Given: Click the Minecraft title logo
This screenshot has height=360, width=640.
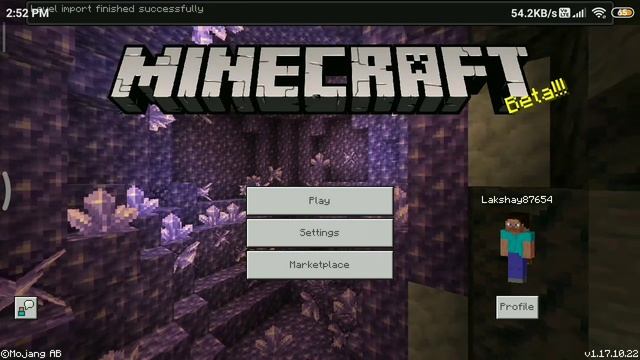Looking at the screenshot, I should click(x=318, y=80).
